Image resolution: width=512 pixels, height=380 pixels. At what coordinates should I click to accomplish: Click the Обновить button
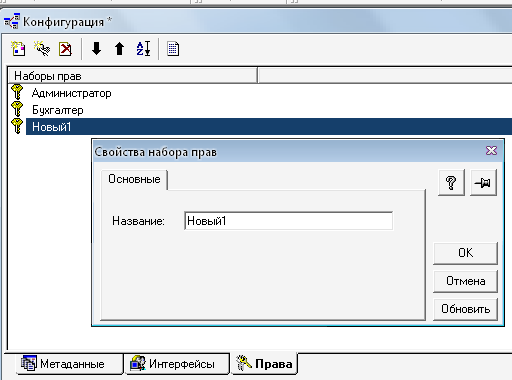click(465, 309)
